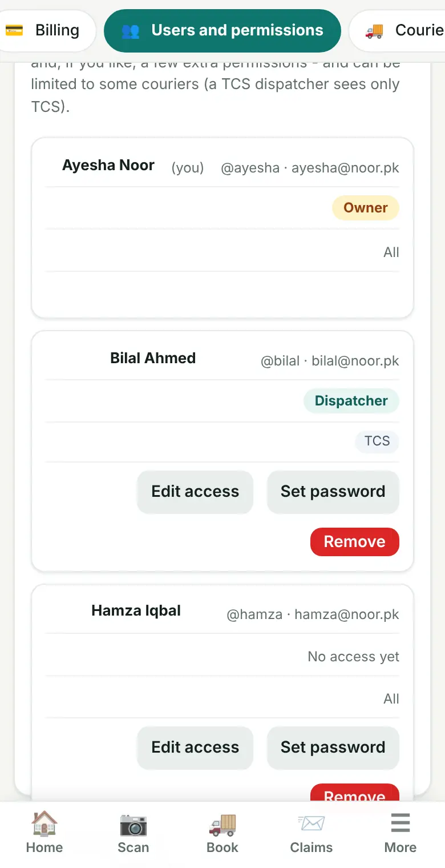Tap the TCS courier chip
The image size is (445, 868).
[x=378, y=441]
